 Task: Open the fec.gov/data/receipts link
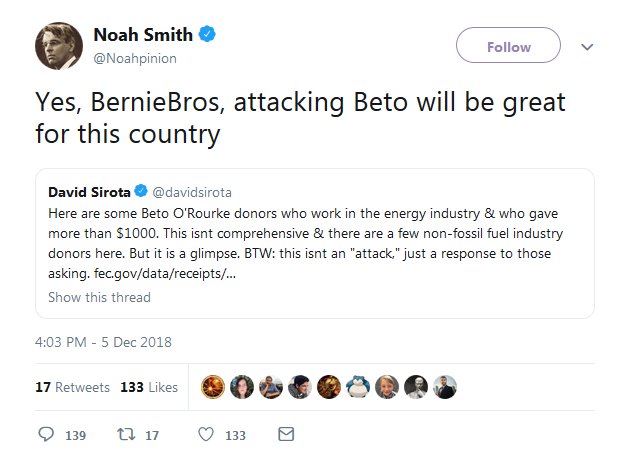tap(165, 274)
